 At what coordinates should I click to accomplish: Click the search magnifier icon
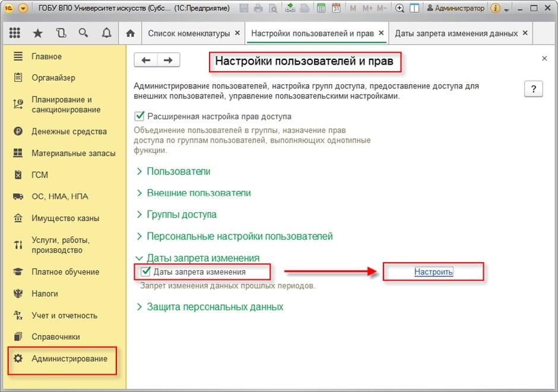tap(84, 33)
